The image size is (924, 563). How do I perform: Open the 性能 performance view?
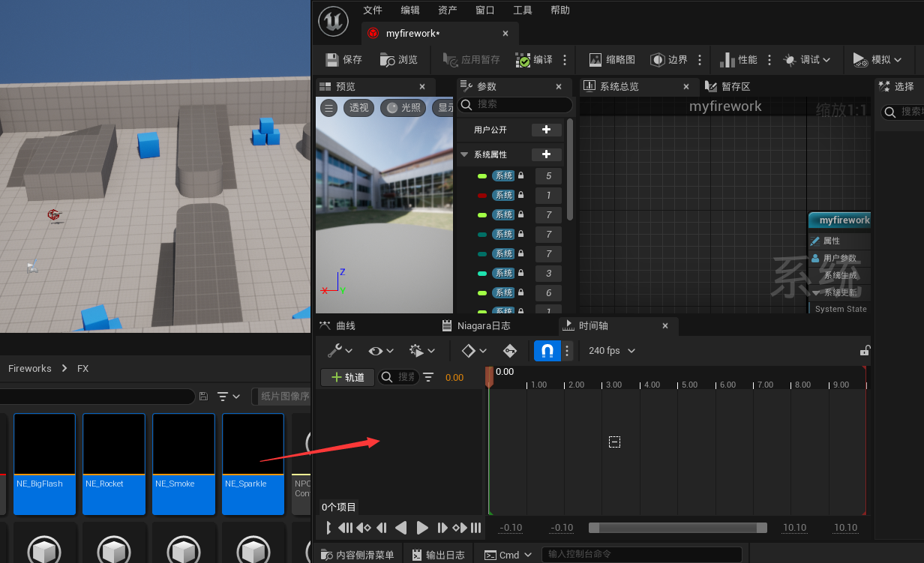[x=739, y=59]
